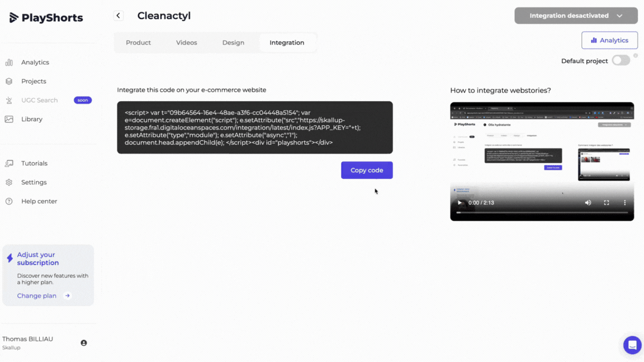The width and height of the screenshot is (644, 362).
Task: Switch to the Product tab
Action: (x=139, y=42)
